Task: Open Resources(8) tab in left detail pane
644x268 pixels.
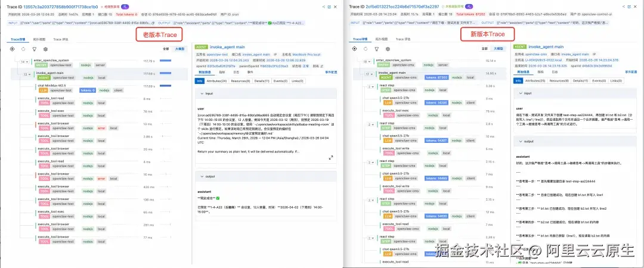Action: tap(241, 81)
